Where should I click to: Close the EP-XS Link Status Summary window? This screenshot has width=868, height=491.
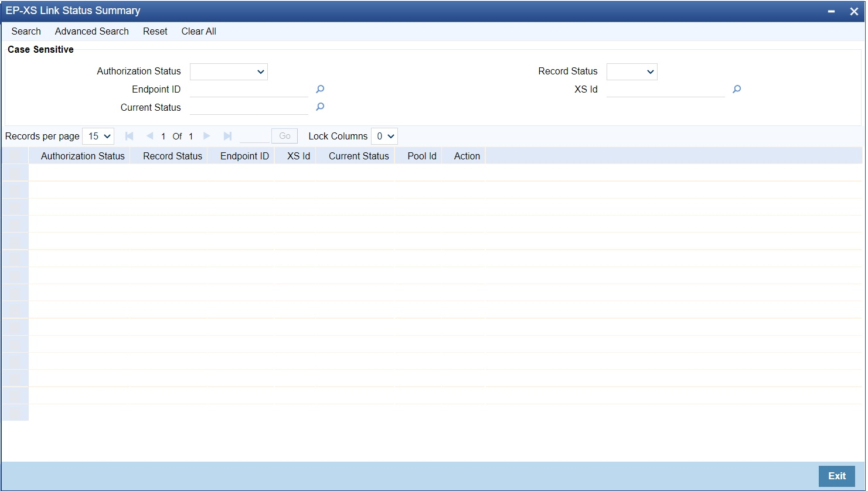[854, 11]
